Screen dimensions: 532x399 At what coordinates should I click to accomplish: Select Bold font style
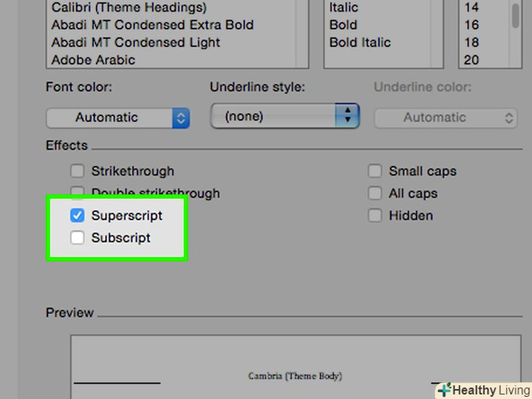343,25
